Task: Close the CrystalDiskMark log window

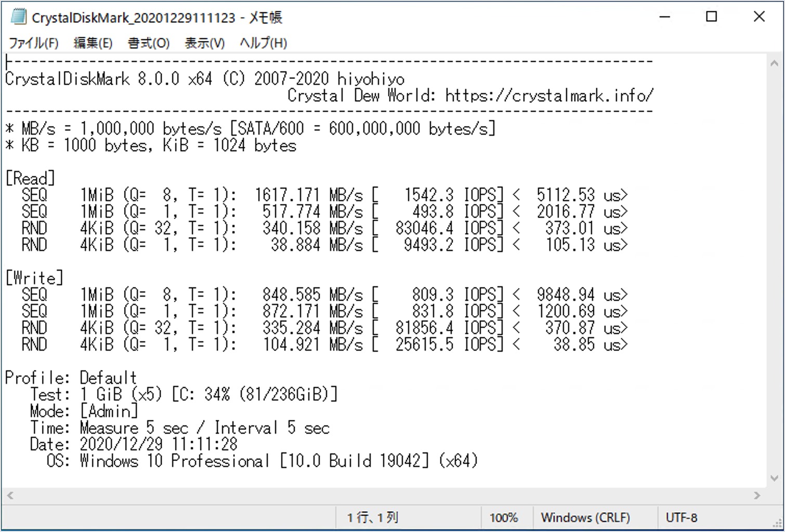Action: point(759,17)
